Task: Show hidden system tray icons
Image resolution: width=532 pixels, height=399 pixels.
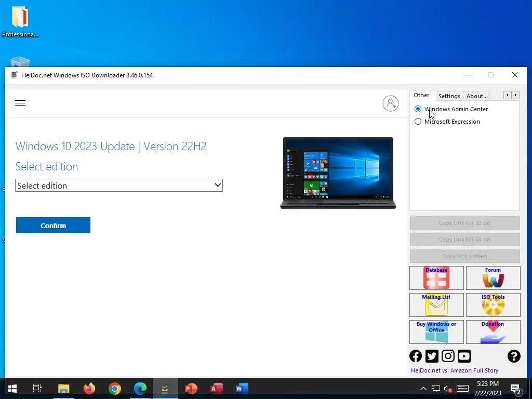Action: click(x=423, y=389)
